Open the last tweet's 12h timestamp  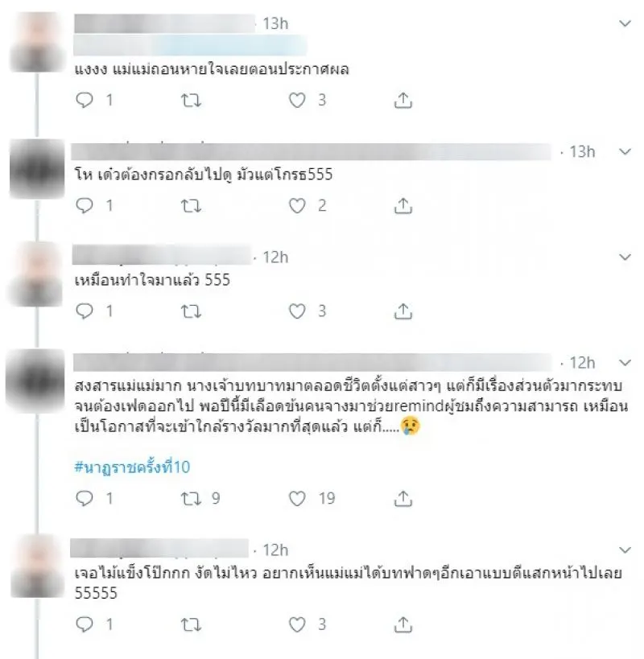point(275,550)
